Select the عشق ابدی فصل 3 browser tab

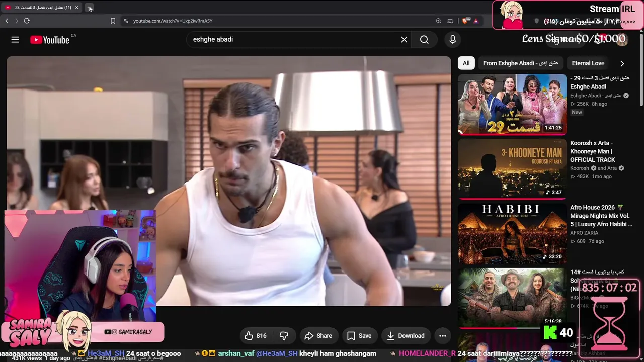42,8
